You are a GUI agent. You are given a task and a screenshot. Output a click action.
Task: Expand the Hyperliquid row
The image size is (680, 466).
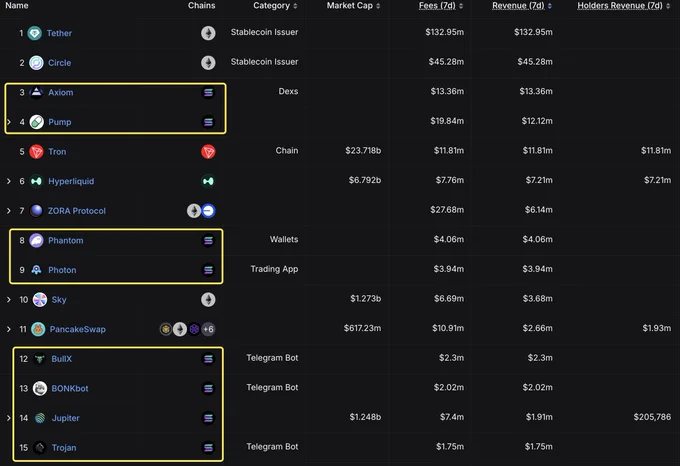coord(9,181)
